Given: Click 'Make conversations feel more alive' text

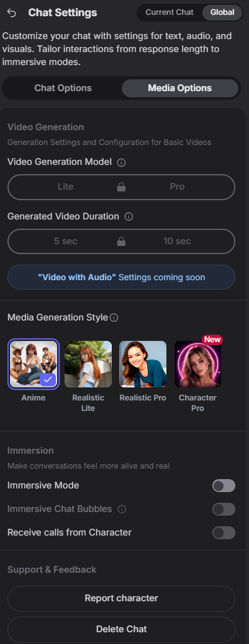Looking at the screenshot, I should 89,466.
